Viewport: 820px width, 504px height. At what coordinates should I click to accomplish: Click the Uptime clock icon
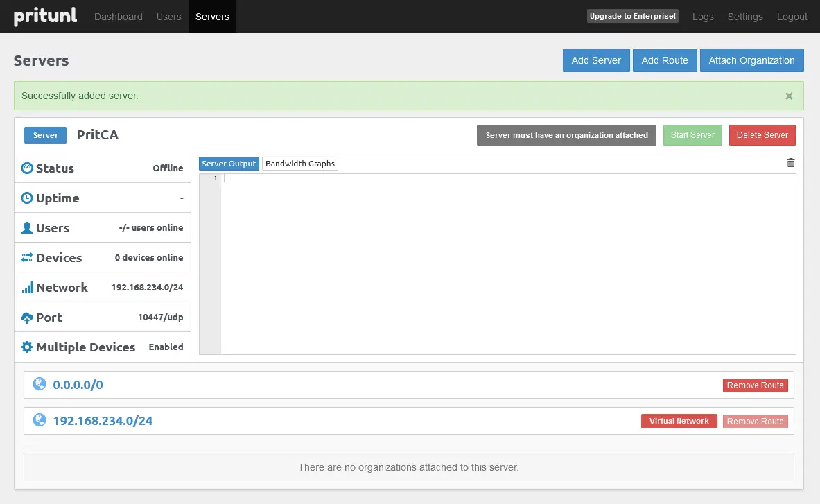click(26, 198)
